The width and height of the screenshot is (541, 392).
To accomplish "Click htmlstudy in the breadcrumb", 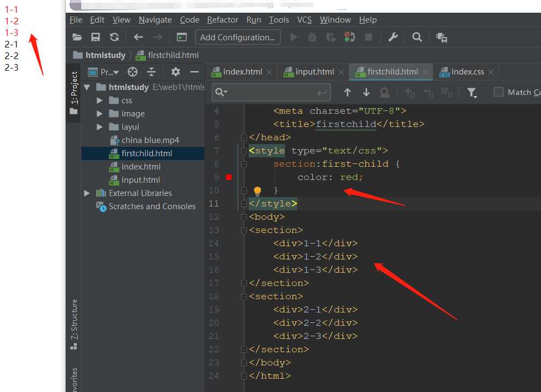I will (x=106, y=55).
